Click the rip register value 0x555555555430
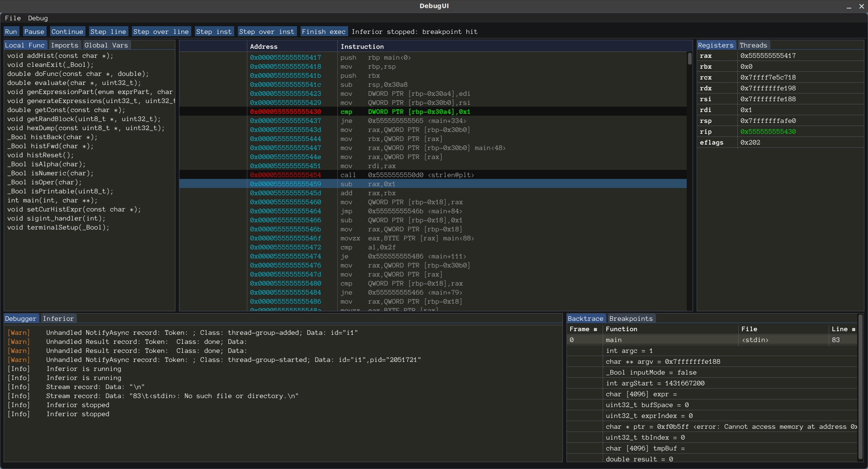The image size is (868, 469). pyautogui.click(x=768, y=131)
